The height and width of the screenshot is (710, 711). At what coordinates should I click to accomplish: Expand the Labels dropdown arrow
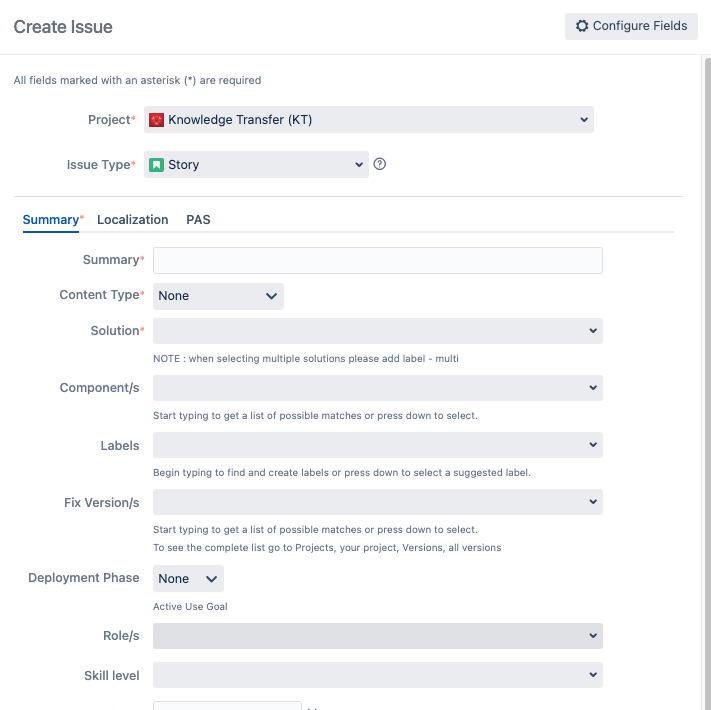click(593, 445)
